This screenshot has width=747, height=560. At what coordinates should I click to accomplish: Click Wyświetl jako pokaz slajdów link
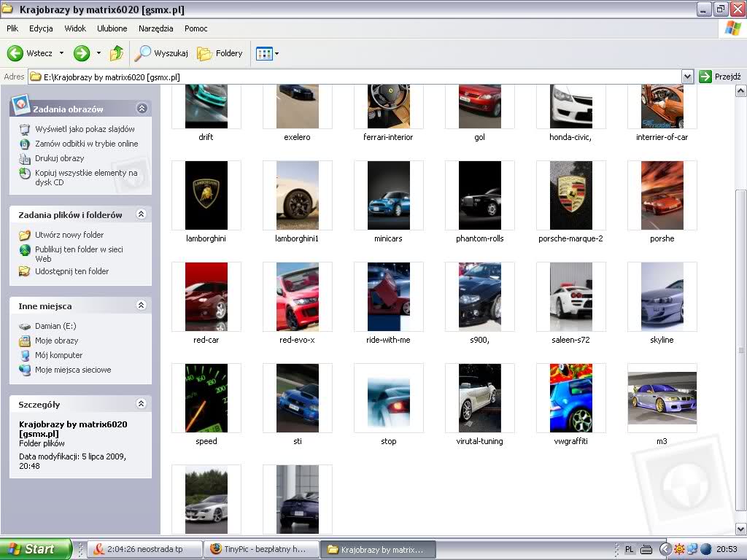[85, 129]
